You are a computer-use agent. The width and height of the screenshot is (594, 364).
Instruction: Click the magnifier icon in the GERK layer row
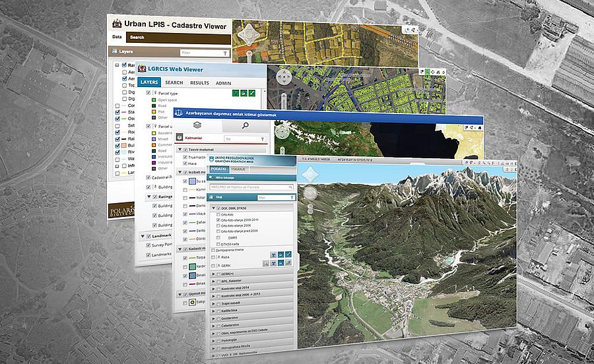[x=265, y=262]
